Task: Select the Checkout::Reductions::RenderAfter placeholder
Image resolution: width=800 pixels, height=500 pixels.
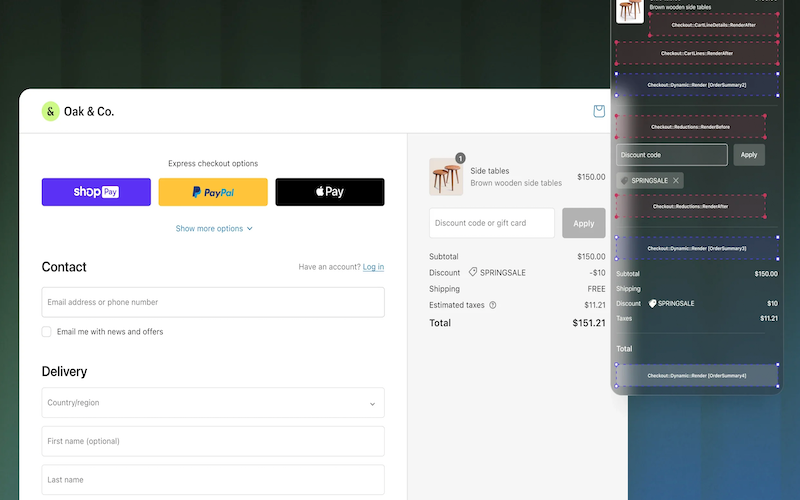Action: (x=690, y=206)
